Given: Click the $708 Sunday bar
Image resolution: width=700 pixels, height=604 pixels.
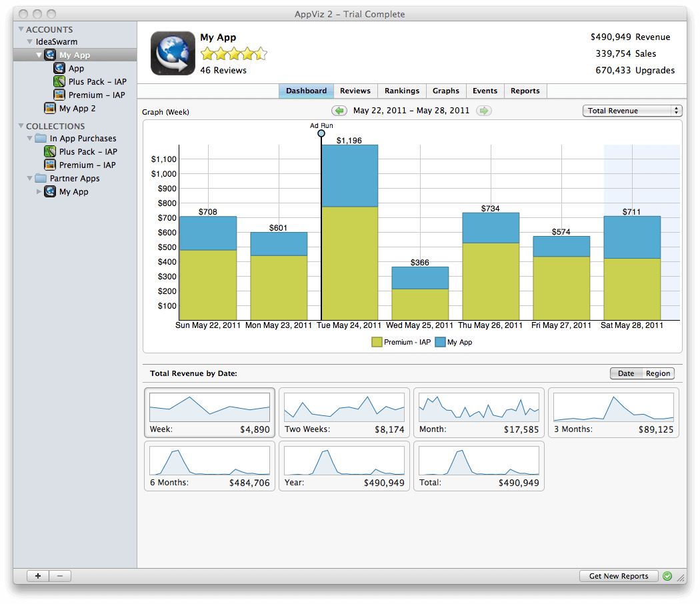Looking at the screenshot, I should [x=208, y=268].
